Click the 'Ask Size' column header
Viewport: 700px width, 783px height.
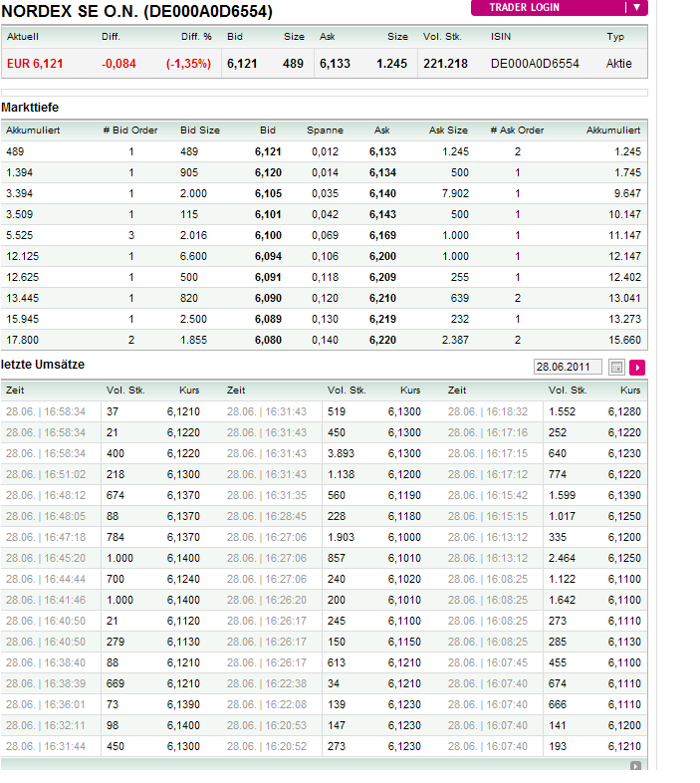click(x=447, y=130)
